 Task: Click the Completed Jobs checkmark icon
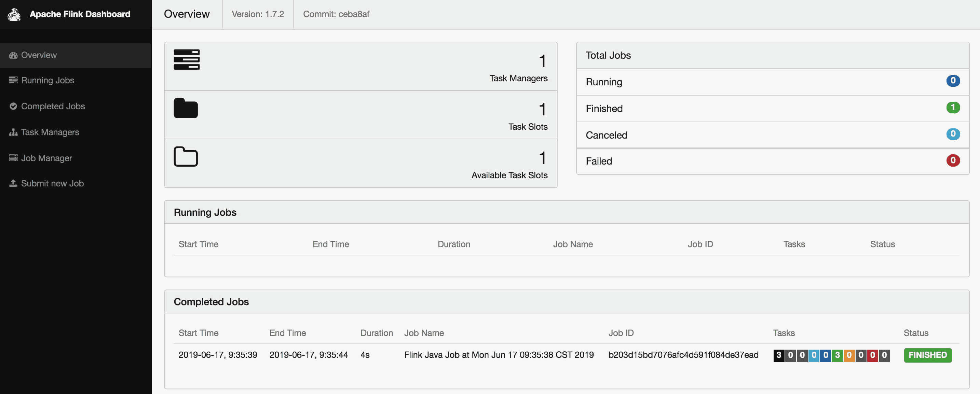[x=13, y=107]
